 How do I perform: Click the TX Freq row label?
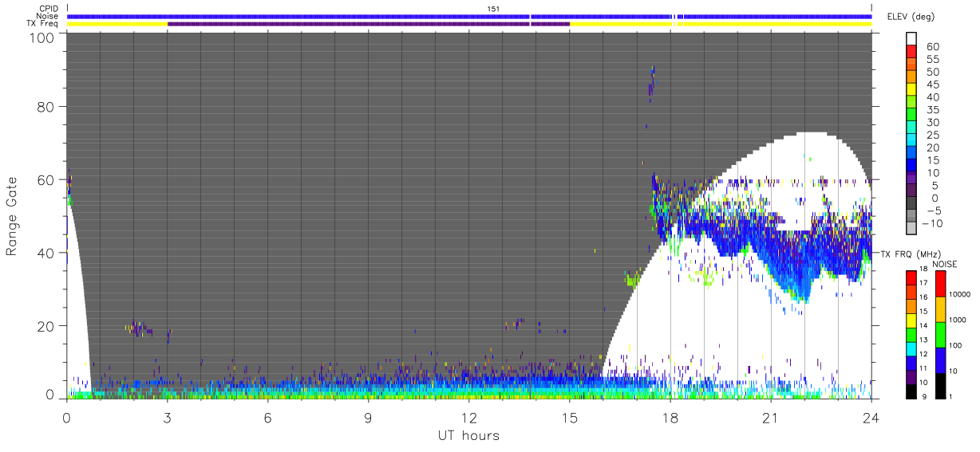41,23
